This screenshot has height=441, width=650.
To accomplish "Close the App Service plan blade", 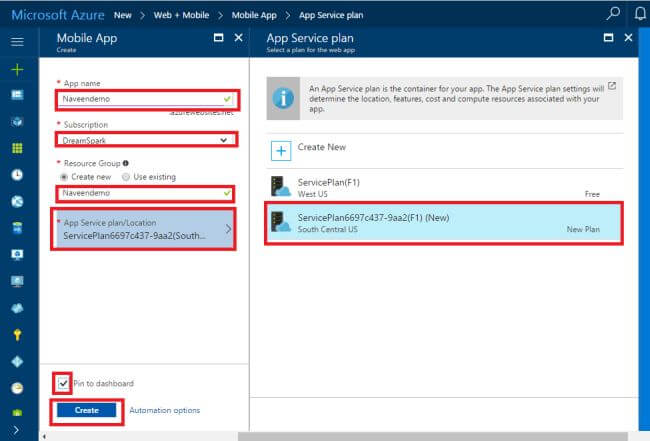I will [628, 38].
